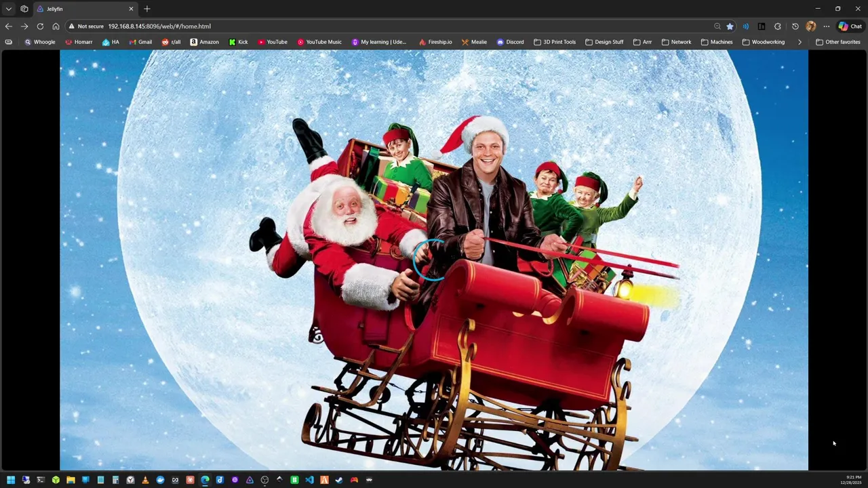Open OBS Studio from the taskbar

[264, 480]
